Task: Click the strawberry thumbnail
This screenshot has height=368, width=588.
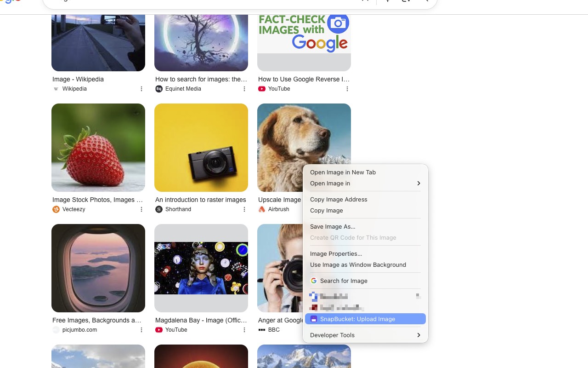Action: coord(98,148)
